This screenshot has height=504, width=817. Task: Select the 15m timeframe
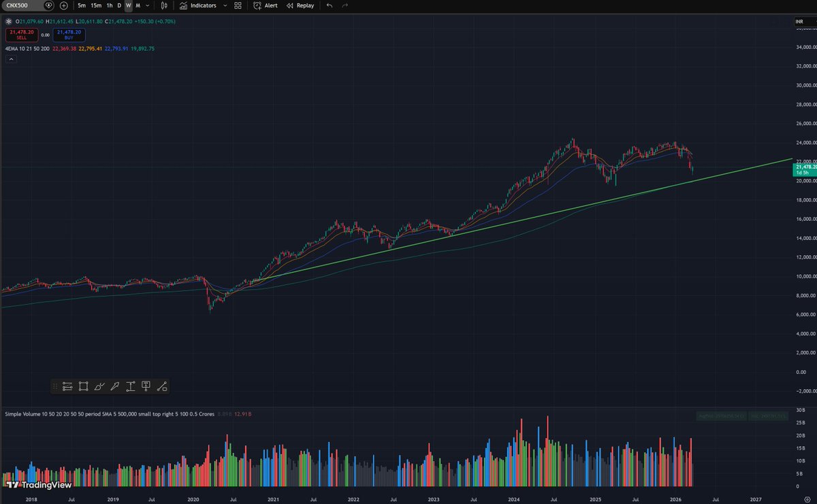pos(96,5)
